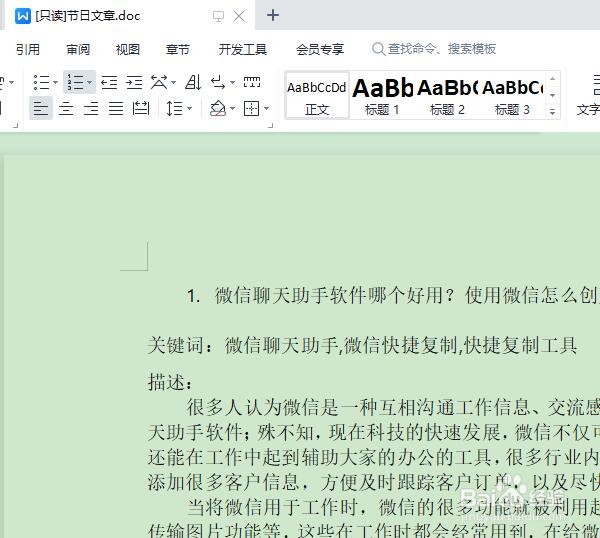The image size is (600, 538).
Task: Click the increase indent icon
Action: [134, 82]
